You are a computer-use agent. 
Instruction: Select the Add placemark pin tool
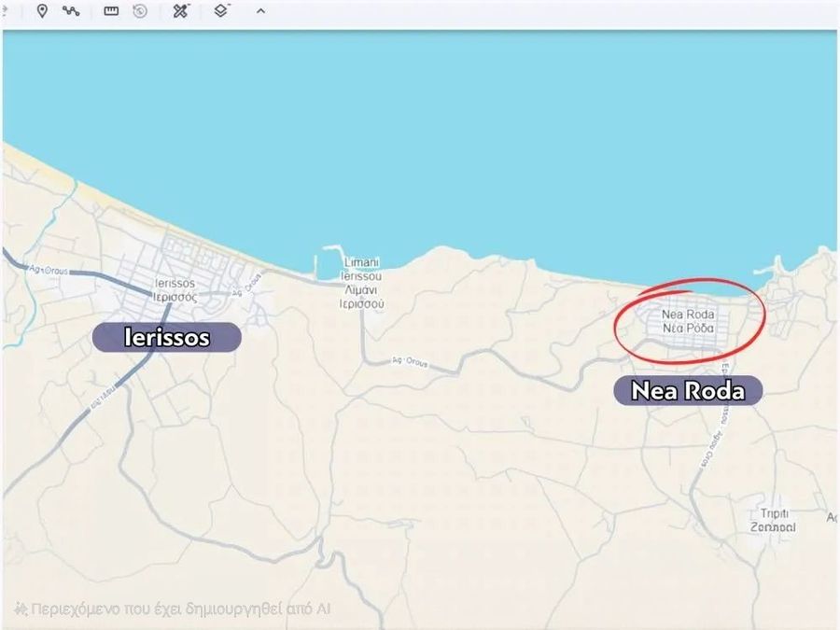[42, 11]
